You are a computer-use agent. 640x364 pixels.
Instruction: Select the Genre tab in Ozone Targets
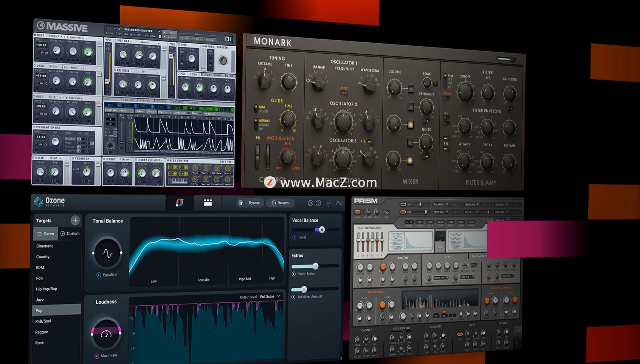tap(46, 234)
